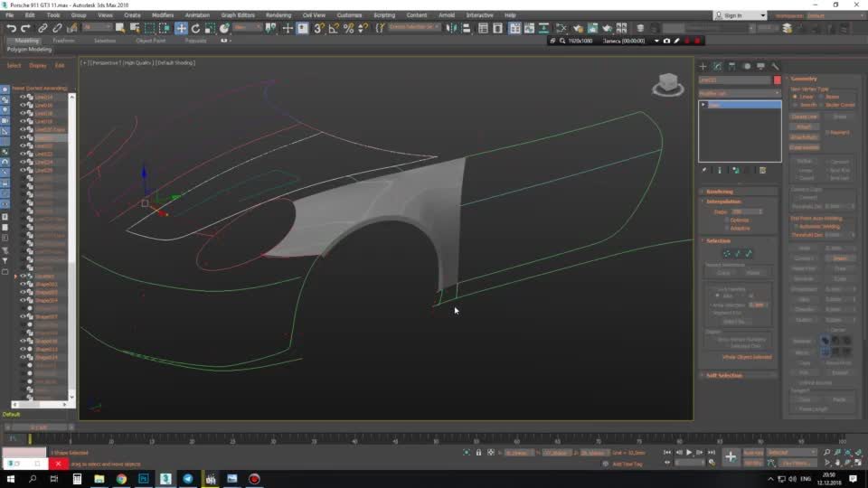The width and height of the screenshot is (868, 488).
Task: Open the Motion command panel tab
Action: coord(747,66)
